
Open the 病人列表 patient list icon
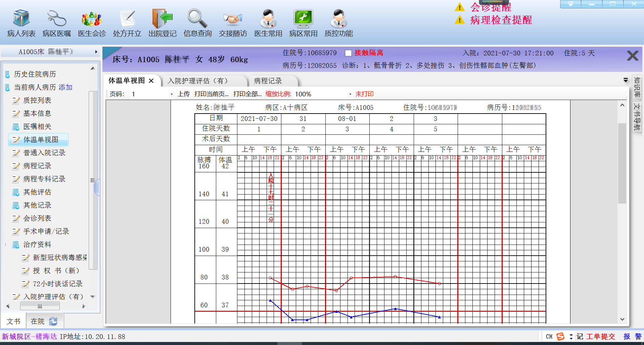(x=21, y=18)
